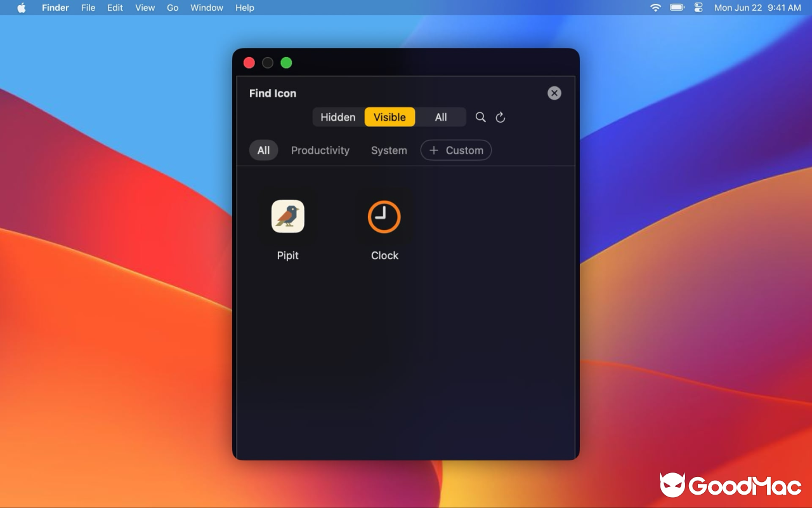812x508 pixels.
Task: Open the Help menu
Action: [x=245, y=8]
